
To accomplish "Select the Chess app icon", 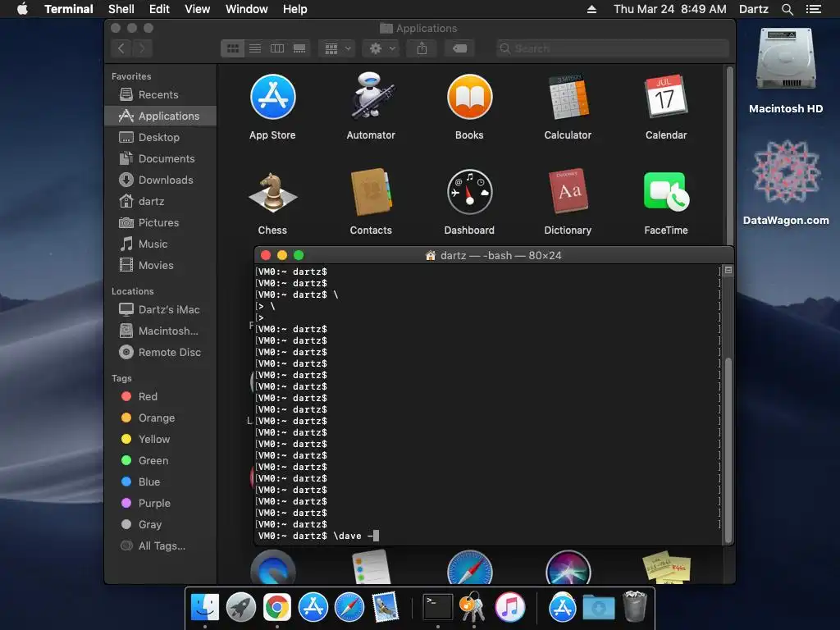I will coord(272,192).
